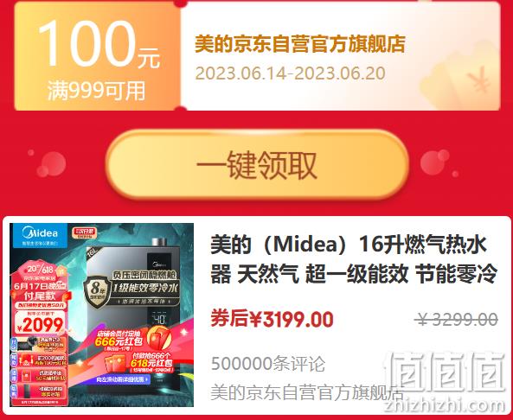The height and width of the screenshot is (420, 513).
Task: Click the faded ¥ coupon icon
Action: 478,80
